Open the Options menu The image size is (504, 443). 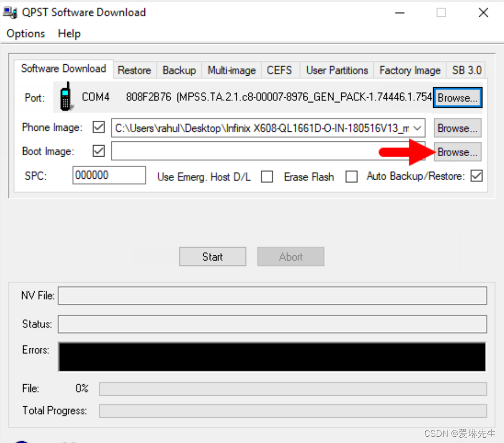pos(26,34)
